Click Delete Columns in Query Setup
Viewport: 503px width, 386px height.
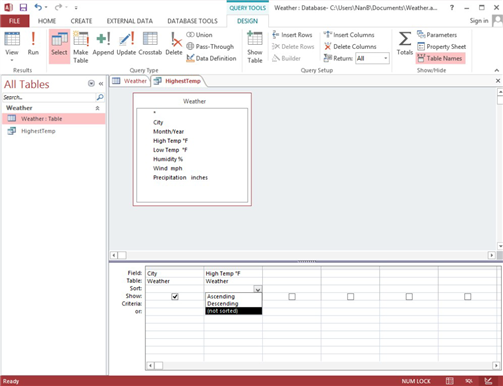(x=350, y=47)
